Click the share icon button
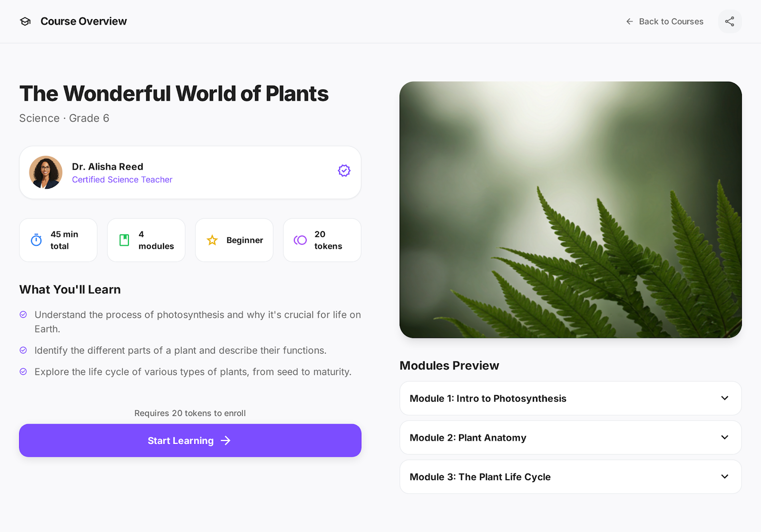761x532 pixels. click(730, 21)
